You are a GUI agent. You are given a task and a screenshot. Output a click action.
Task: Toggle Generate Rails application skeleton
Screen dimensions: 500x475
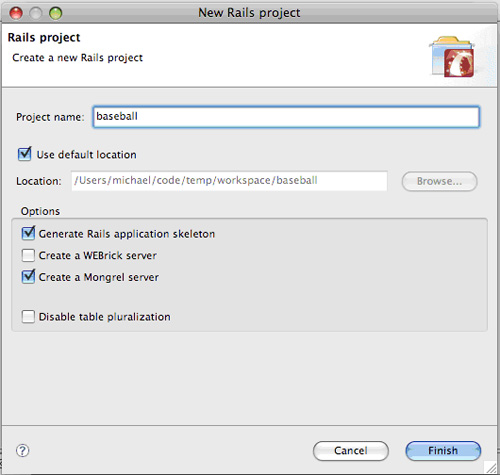pos(28,233)
